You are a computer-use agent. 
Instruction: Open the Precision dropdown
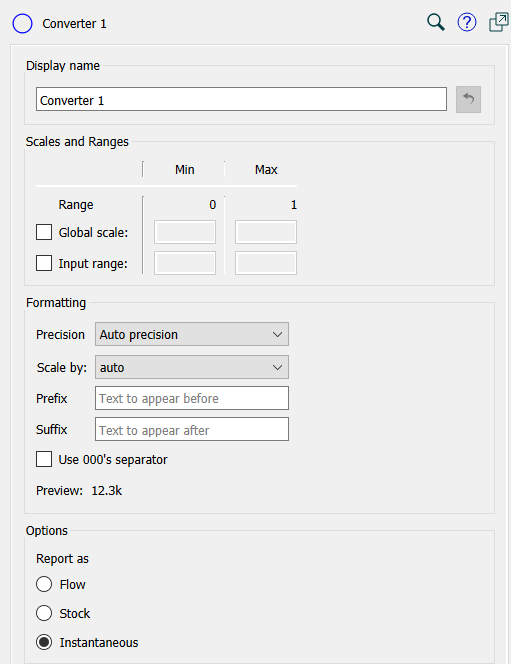[x=192, y=334]
